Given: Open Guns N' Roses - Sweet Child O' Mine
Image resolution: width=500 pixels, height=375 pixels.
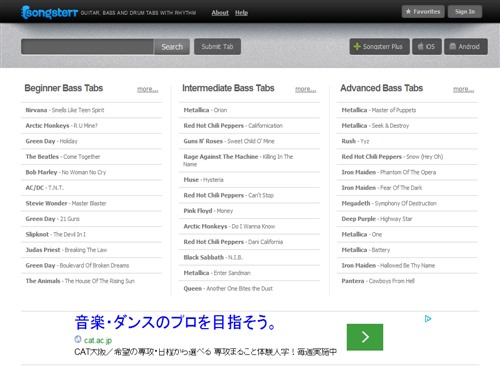Looking at the screenshot, I should click(x=229, y=141).
